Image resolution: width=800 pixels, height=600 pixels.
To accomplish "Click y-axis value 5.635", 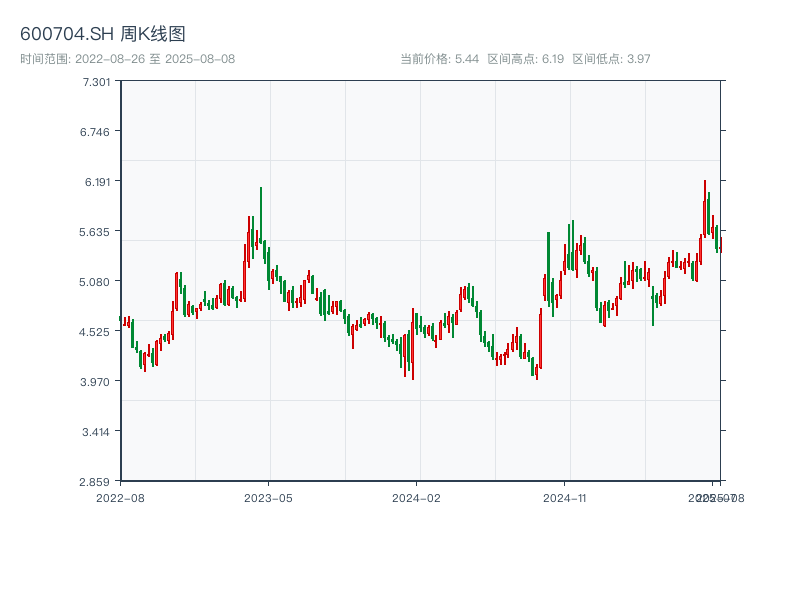I will coord(94,232).
